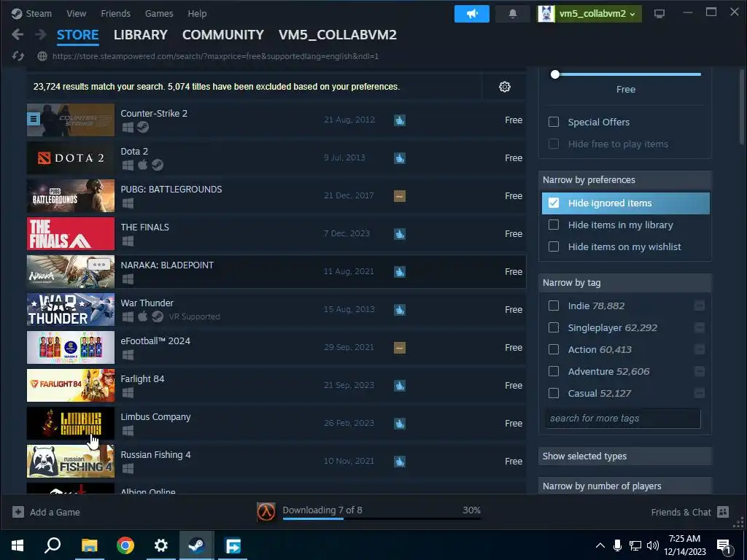Open File Explorer from the taskbar
747x560 pixels.
click(89, 545)
